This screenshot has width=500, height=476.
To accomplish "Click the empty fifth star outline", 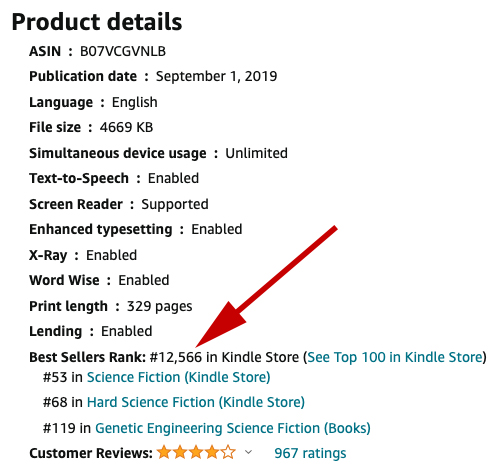I will (228, 452).
